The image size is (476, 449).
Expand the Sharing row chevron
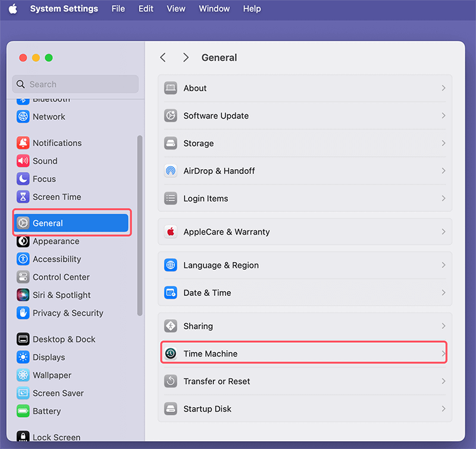[x=443, y=326]
